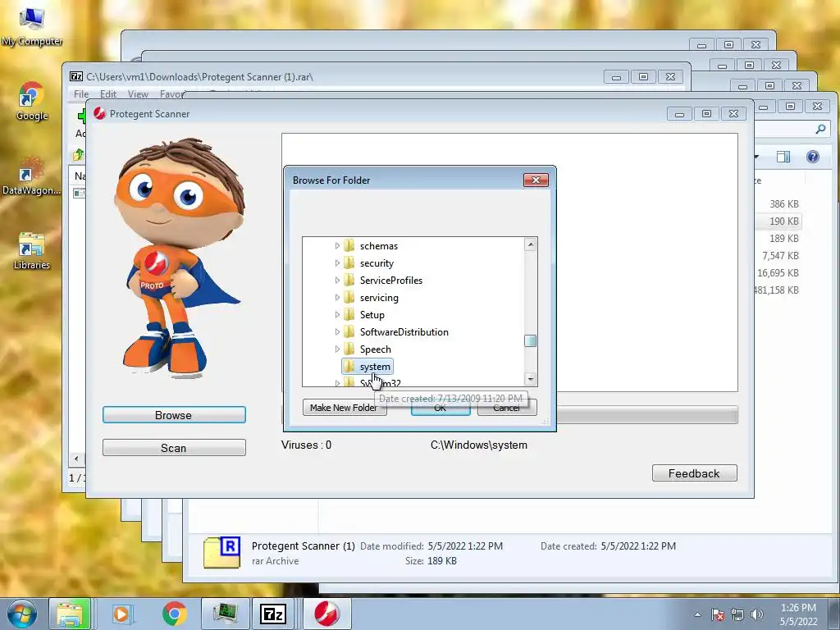Close the Browse For Folder dialog

click(536, 180)
